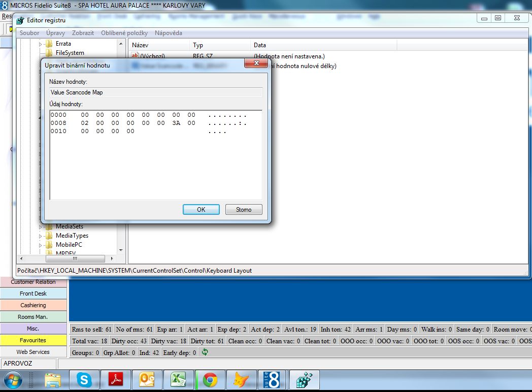Click the APROVOZ user field
Screen dimensions: 532x392
click(x=28, y=364)
